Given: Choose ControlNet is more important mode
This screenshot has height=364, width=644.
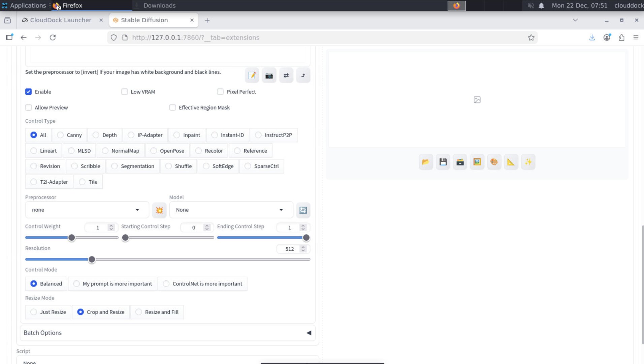Looking at the screenshot, I should tap(166, 283).
